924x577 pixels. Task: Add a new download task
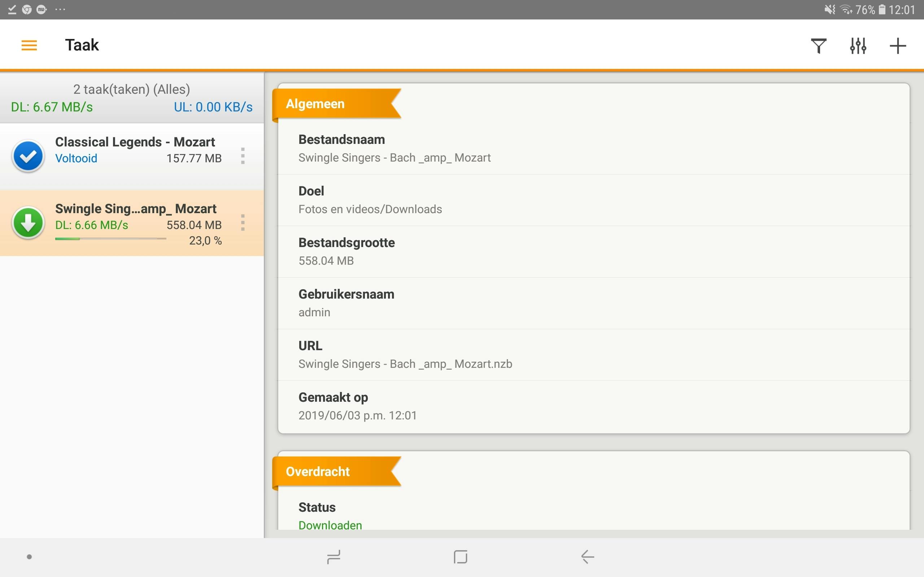898,46
